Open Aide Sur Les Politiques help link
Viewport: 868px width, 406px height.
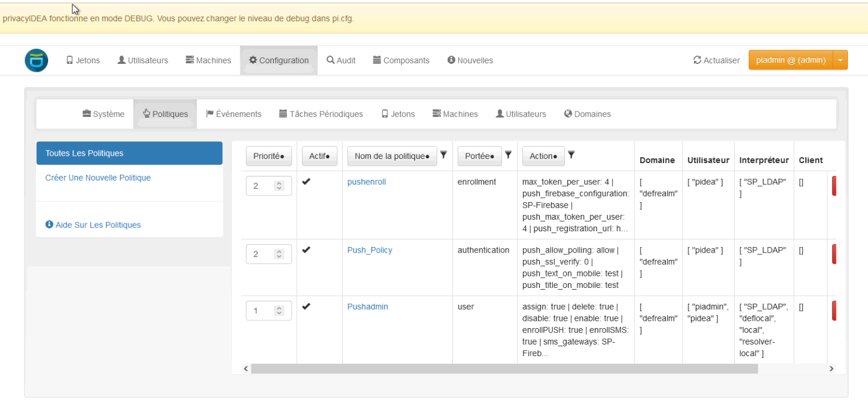point(93,225)
